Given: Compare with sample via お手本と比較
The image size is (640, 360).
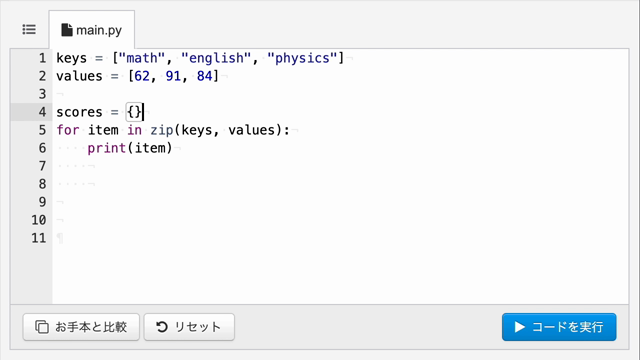Looking at the screenshot, I should click(81, 327).
